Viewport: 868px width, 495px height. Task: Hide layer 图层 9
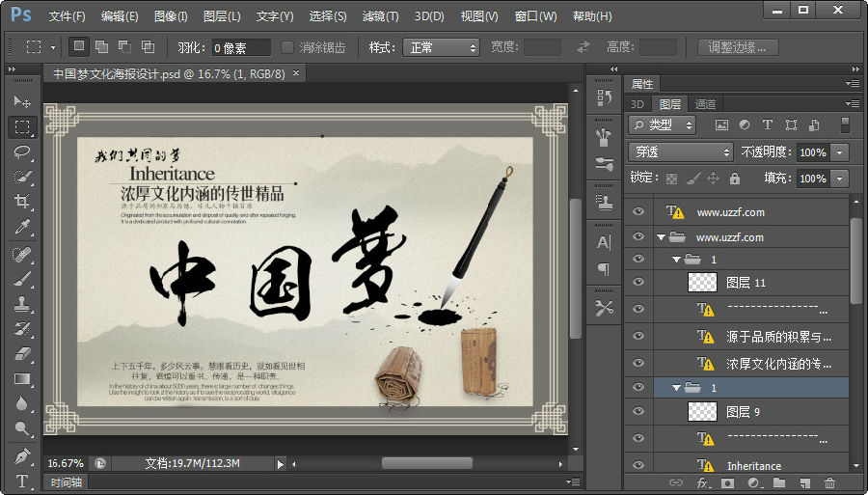click(x=638, y=411)
